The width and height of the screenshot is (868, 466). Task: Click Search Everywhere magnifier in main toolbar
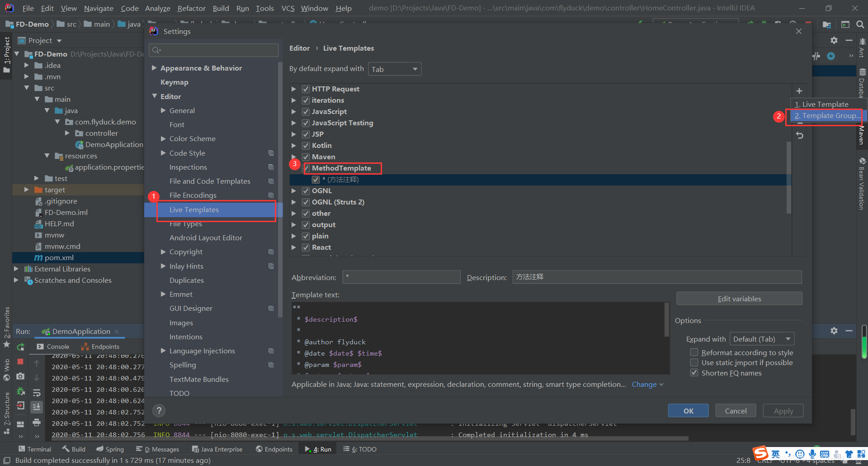(860, 24)
